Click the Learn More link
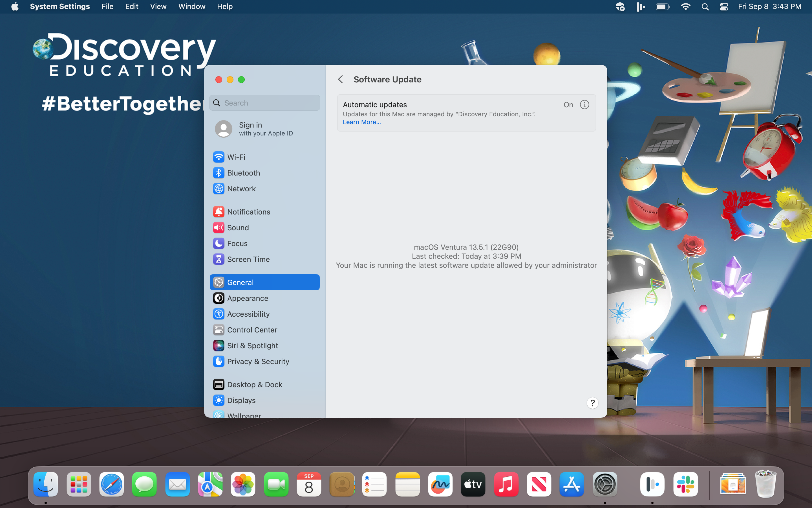 [x=362, y=122]
